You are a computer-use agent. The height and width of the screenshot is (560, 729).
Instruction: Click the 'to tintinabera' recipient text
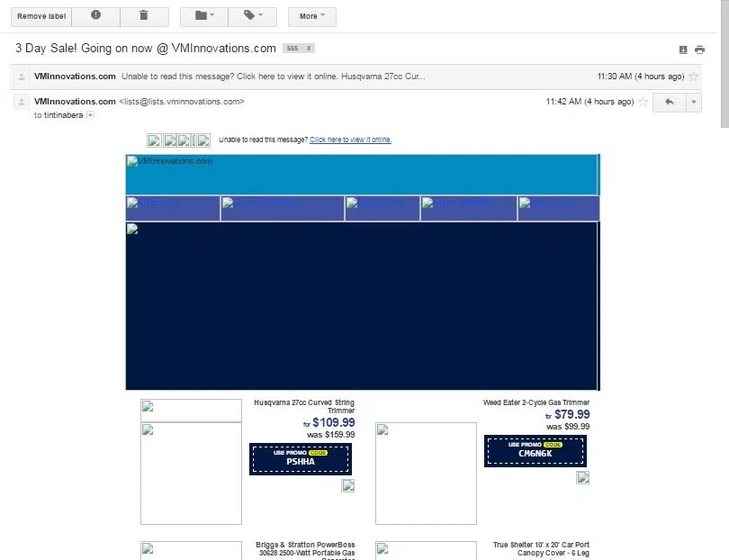coord(58,115)
